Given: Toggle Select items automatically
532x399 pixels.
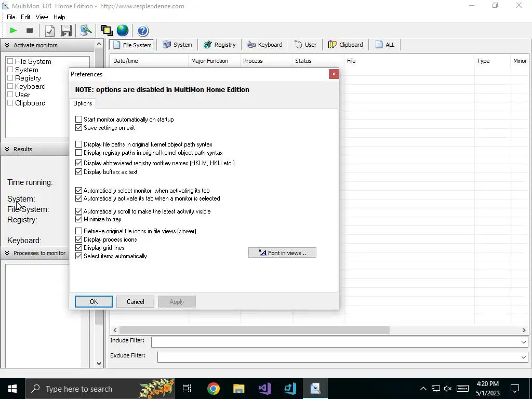Looking at the screenshot, I should coord(79,256).
